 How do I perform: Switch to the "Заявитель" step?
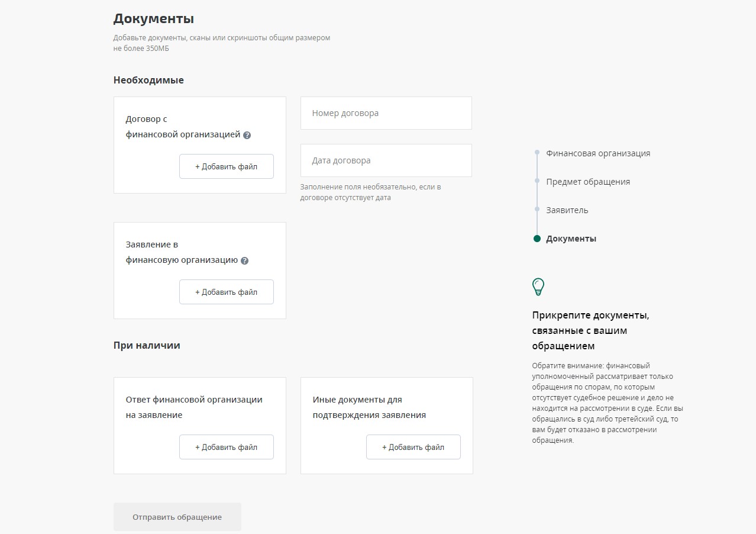click(x=567, y=210)
